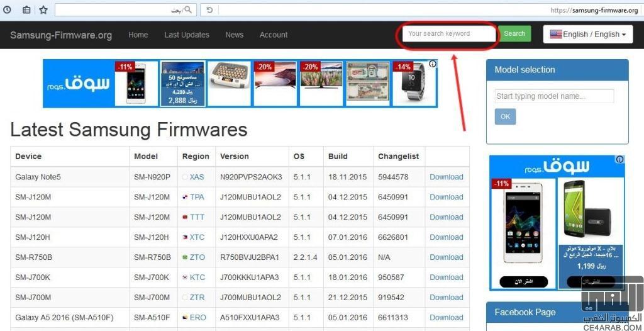
Task: Click the TPA flag icon
Action: click(186, 198)
